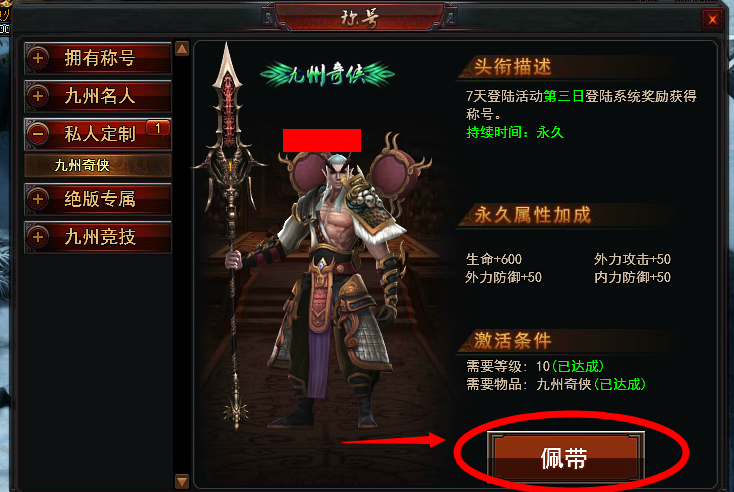Click the scroll up arrow

click(x=182, y=49)
